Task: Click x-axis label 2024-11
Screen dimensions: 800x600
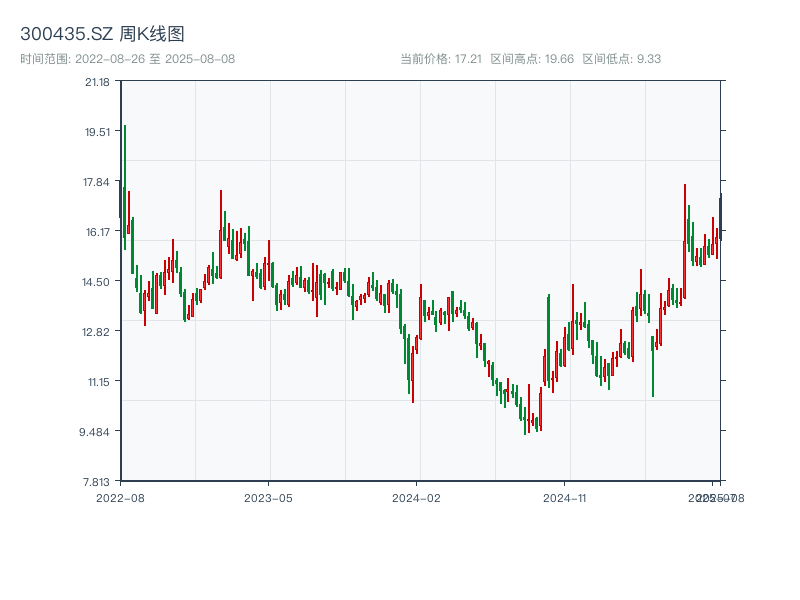Action: (x=565, y=498)
